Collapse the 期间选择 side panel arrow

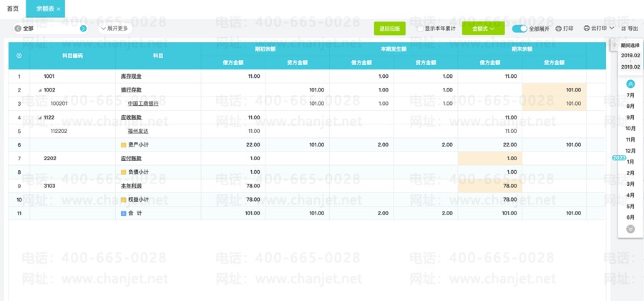(615, 45)
